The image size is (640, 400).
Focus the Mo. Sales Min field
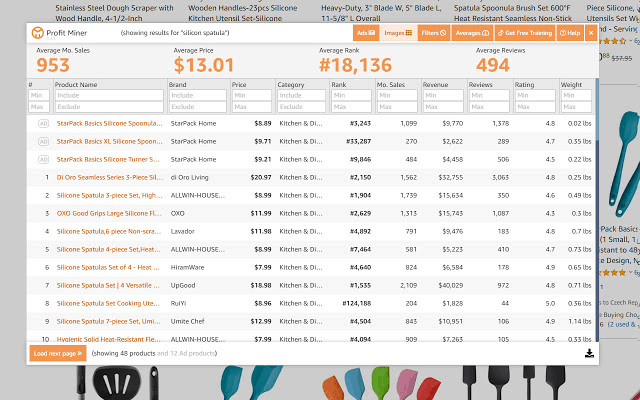pyautogui.click(x=397, y=95)
